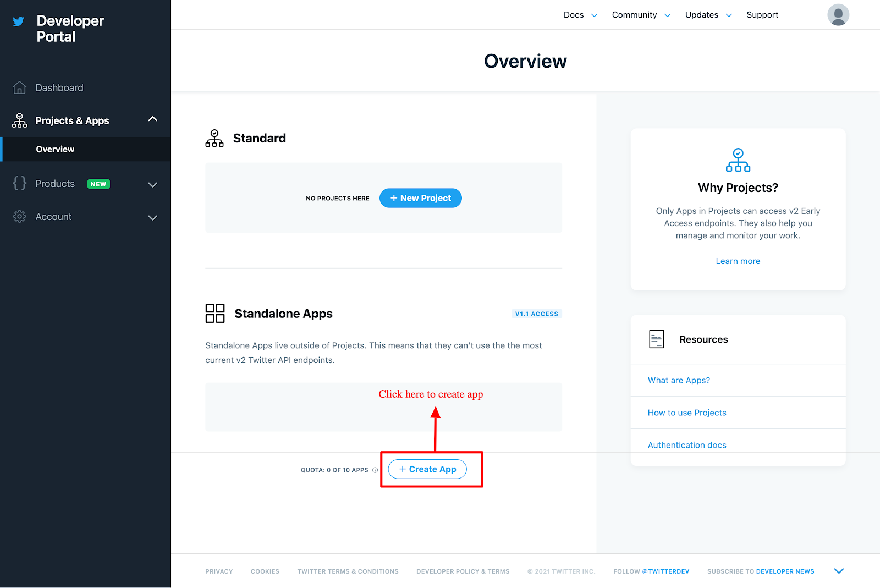Click the quota info icon
The width and height of the screenshot is (880, 588).
point(375,470)
